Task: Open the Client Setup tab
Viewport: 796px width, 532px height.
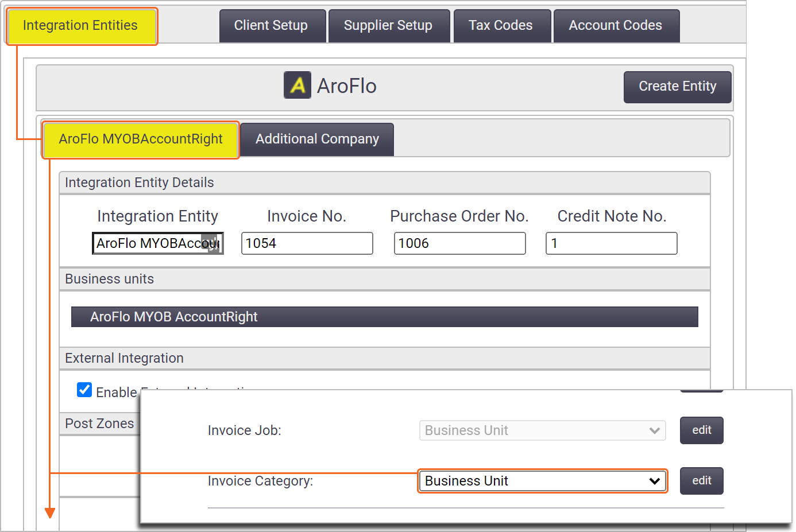Action: click(x=272, y=26)
